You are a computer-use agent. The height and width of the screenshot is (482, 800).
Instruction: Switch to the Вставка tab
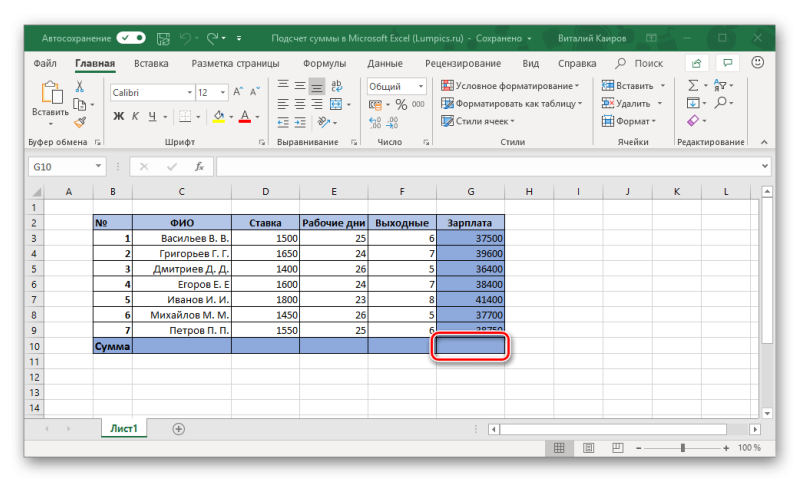[x=151, y=63]
